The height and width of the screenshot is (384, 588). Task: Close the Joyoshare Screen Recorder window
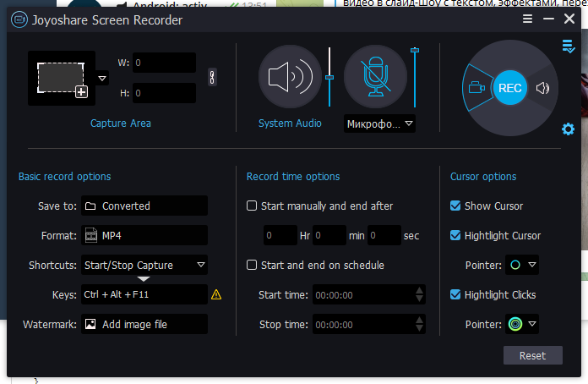pyautogui.click(x=569, y=19)
